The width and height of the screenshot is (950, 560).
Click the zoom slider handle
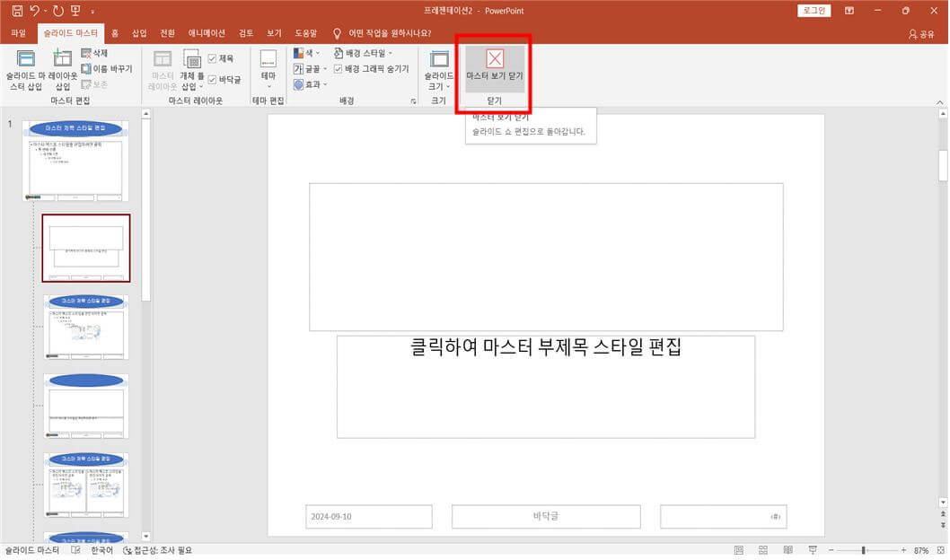pos(864,550)
